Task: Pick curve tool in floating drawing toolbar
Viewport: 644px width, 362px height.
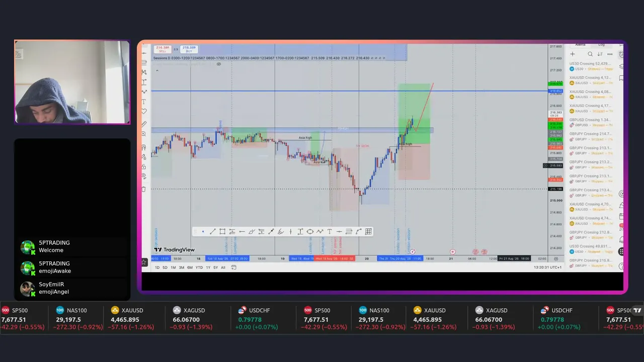Action: click(x=359, y=231)
